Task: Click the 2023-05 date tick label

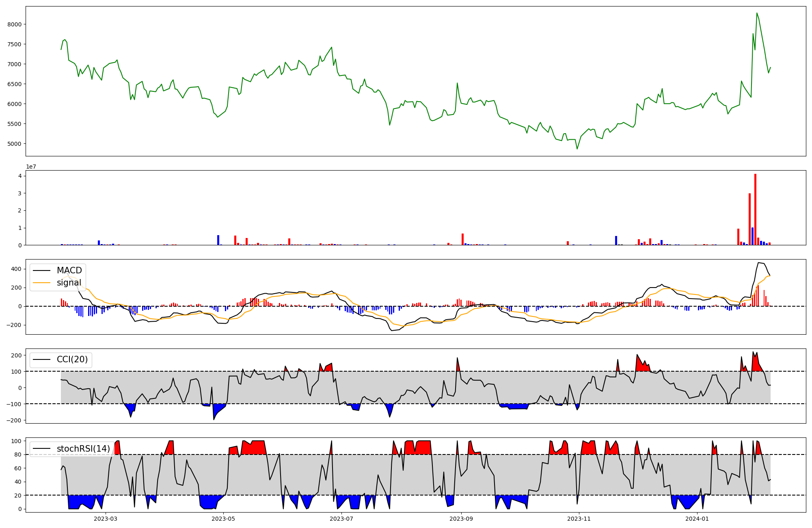Action: point(223,519)
